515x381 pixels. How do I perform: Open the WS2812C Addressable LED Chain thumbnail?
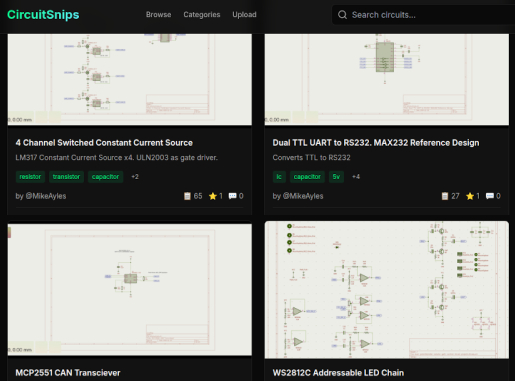(387, 289)
